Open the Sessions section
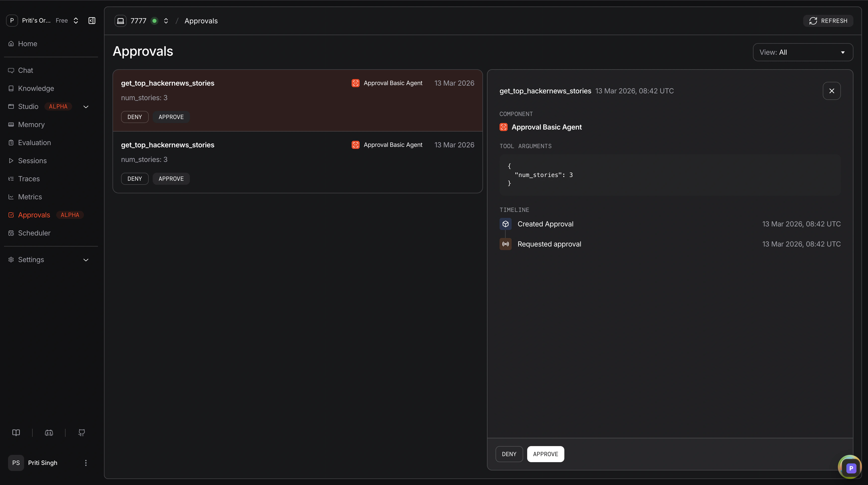Viewport: 868px width, 485px height. (32, 161)
